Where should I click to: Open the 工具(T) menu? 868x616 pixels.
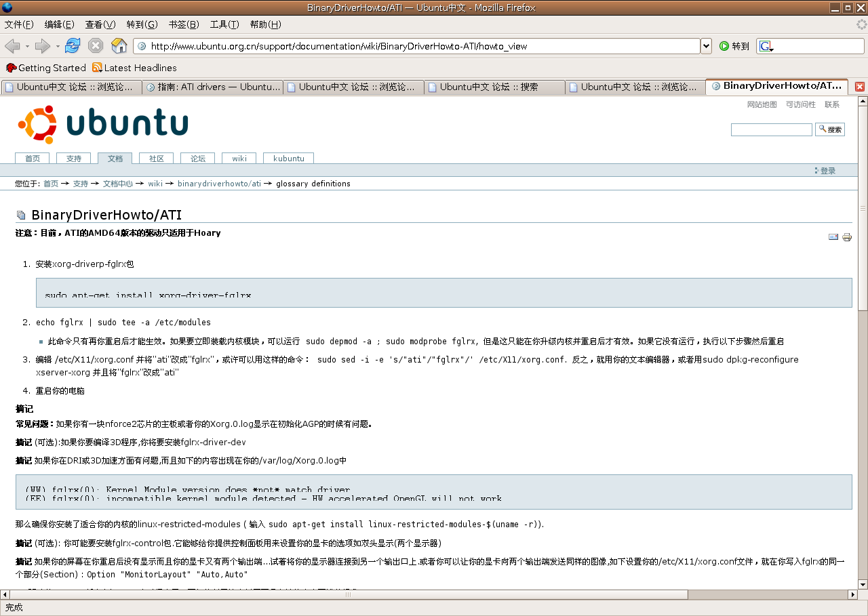224,24
